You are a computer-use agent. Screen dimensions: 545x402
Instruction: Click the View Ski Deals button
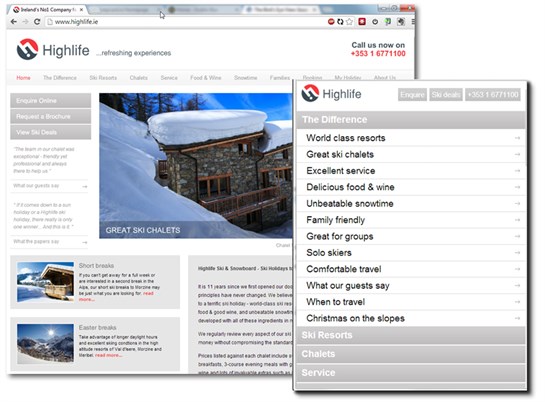[x=51, y=132]
